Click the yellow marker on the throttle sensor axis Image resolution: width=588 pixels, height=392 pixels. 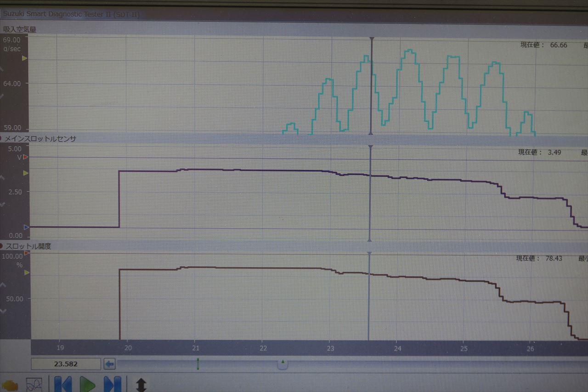pos(26,173)
